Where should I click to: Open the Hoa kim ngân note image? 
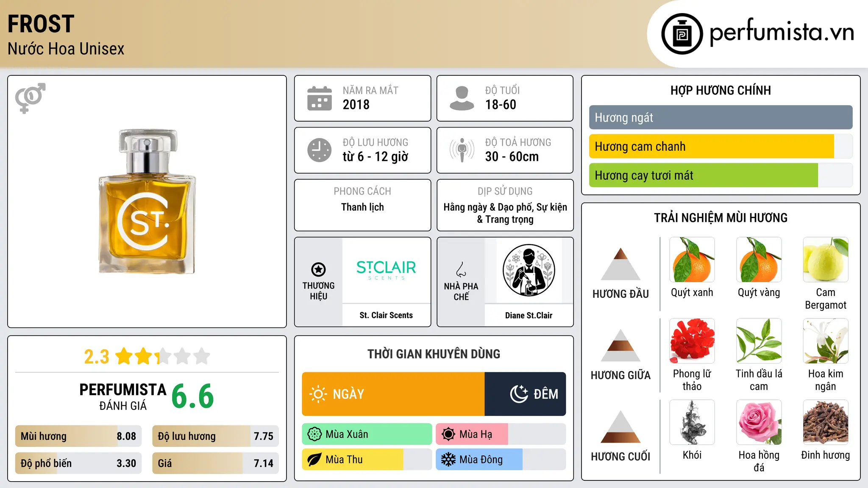click(826, 341)
